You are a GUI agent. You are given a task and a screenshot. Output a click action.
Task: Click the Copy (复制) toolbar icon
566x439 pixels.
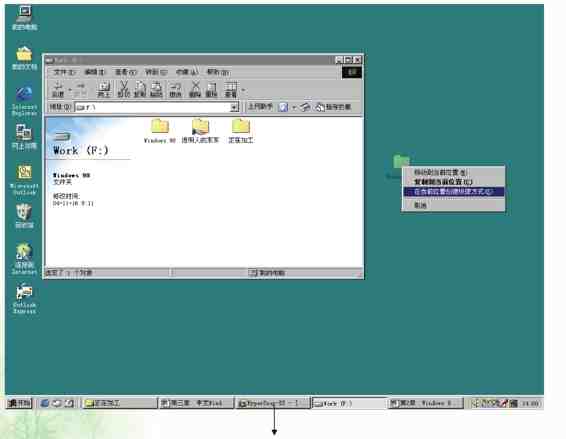(140, 89)
